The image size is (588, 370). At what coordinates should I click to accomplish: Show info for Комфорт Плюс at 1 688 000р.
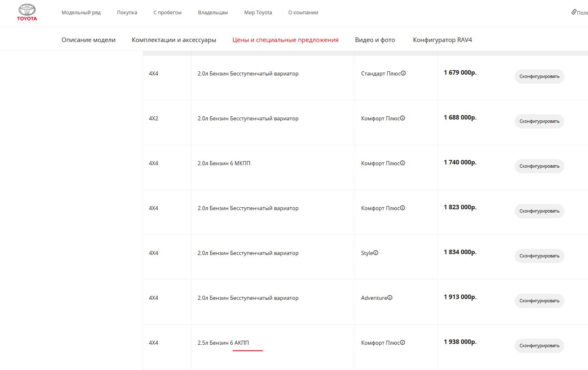point(402,118)
